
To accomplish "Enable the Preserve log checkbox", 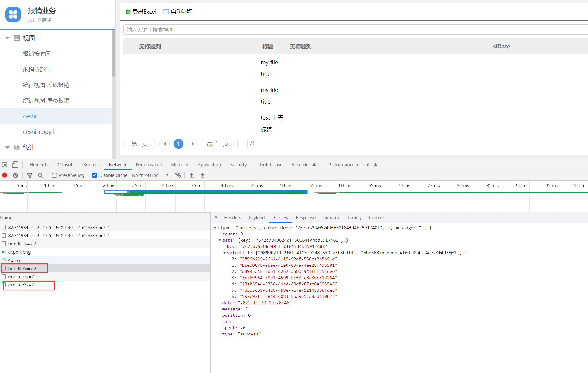I will point(55,175).
